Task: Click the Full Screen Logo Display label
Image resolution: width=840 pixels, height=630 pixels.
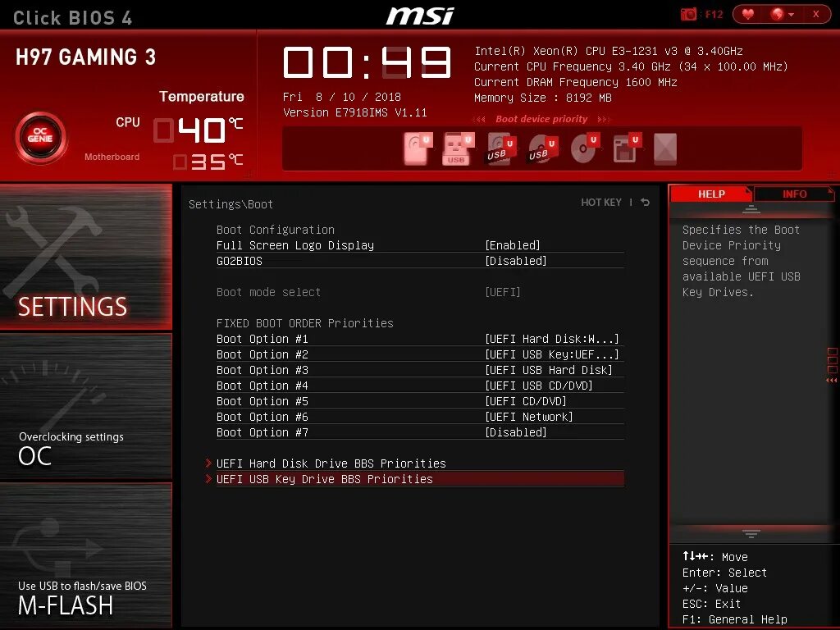Action: click(x=295, y=245)
